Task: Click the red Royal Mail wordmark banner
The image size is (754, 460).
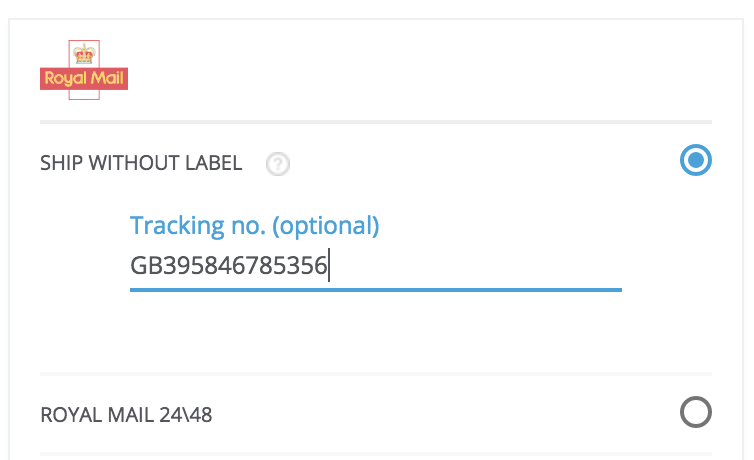Action: point(84,78)
